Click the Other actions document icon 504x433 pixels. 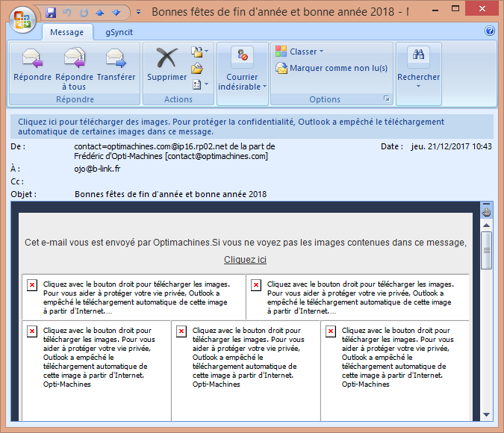click(x=196, y=84)
